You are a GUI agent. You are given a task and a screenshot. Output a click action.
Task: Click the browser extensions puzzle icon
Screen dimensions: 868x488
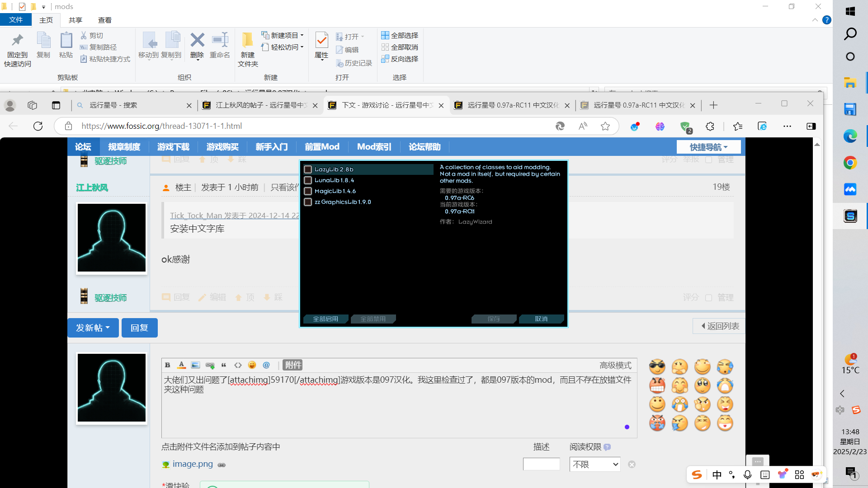pyautogui.click(x=710, y=126)
